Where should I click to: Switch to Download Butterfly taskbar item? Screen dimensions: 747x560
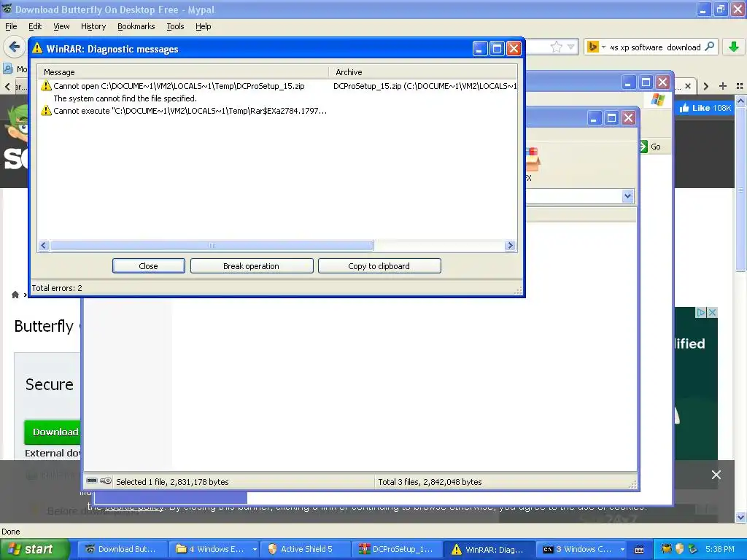(121, 549)
